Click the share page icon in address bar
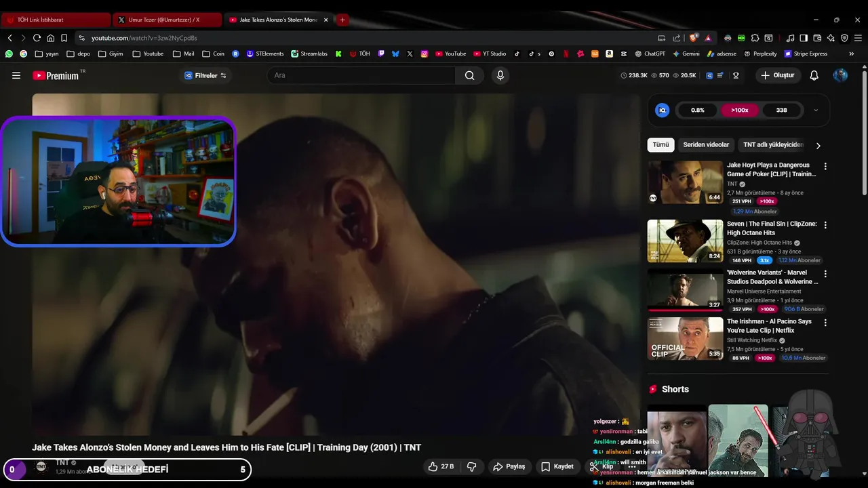The width and height of the screenshot is (868, 488). pyautogui.click(x=677, y=38)
